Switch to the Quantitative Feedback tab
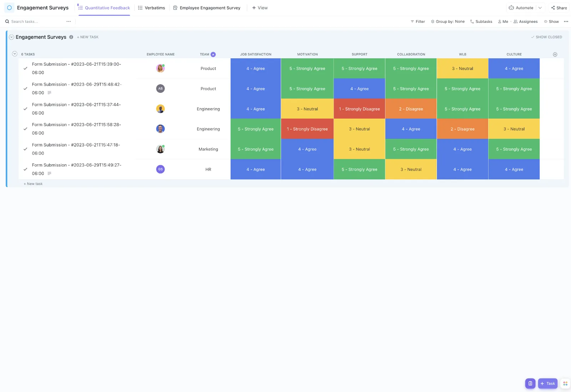571x392 pixels. (104, 8)
